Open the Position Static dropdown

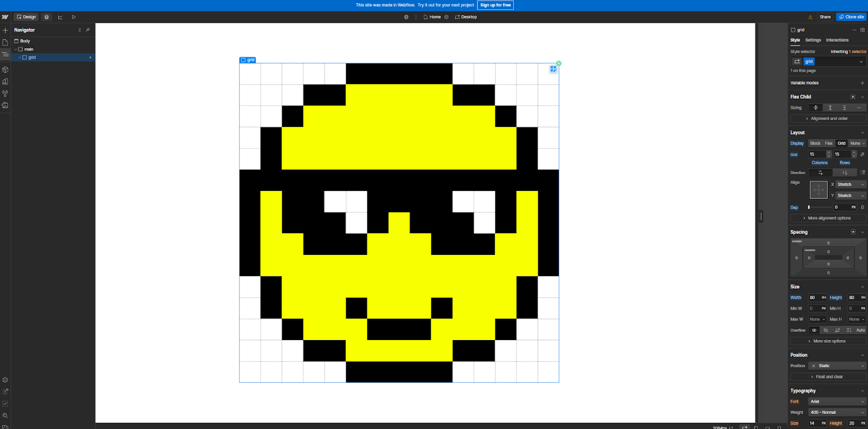pos(837,366)
